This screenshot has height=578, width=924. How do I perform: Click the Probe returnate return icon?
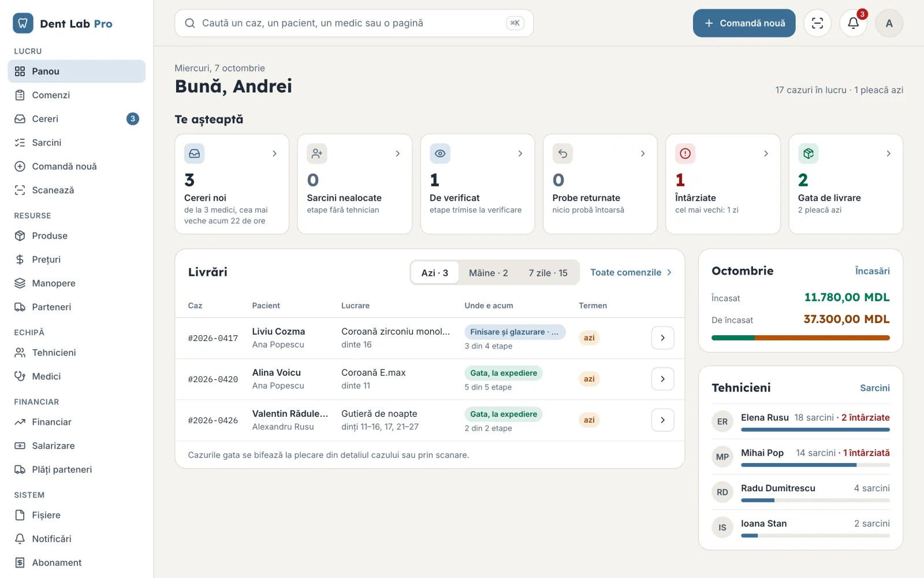[x=562, y=154]
